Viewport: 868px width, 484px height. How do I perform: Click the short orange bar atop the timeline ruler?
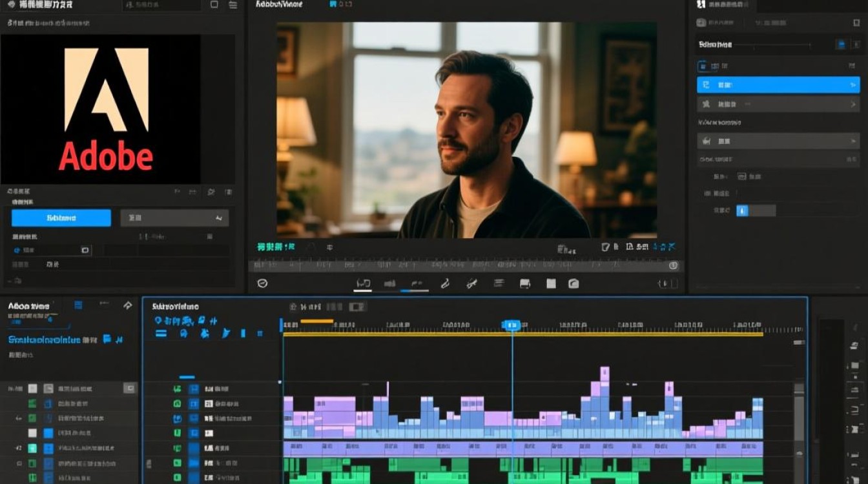pos(317,321)
